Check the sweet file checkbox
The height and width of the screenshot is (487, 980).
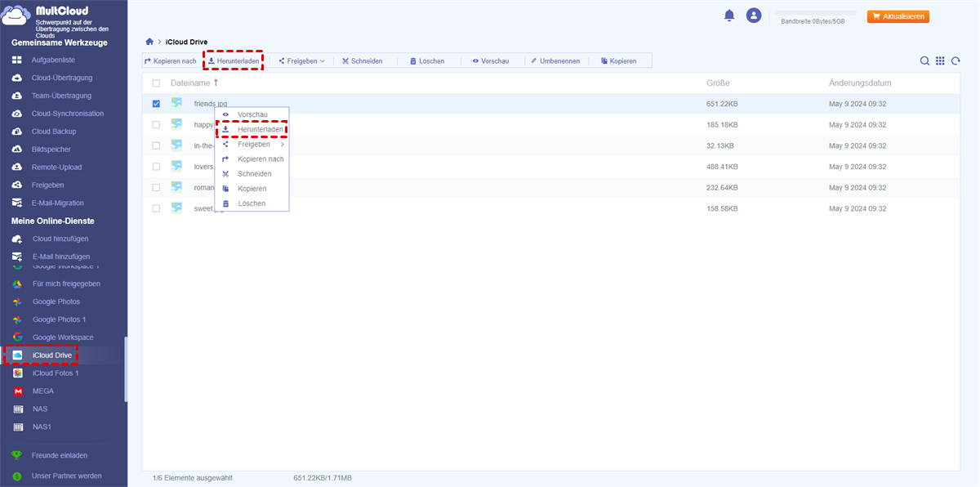(156, 208)
